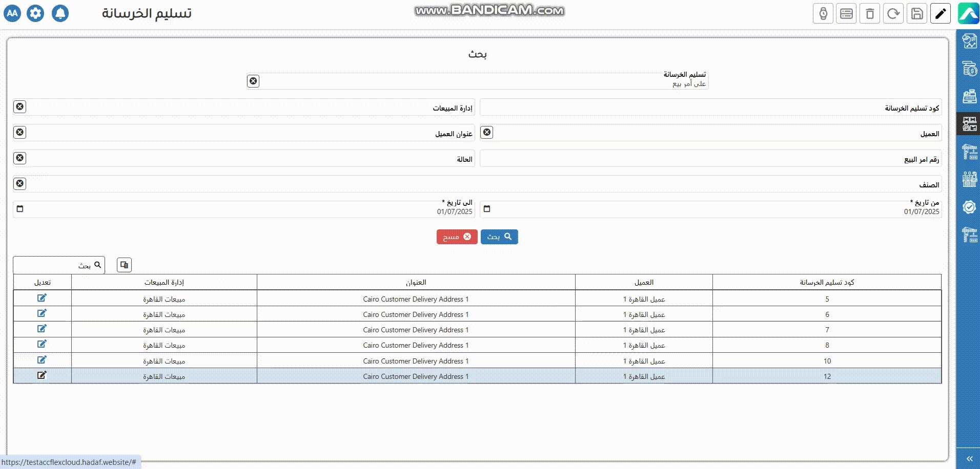This screenshot has width=980, height=469.
Task: Click the refresh arrow toolbar icon
Action: 893,13
